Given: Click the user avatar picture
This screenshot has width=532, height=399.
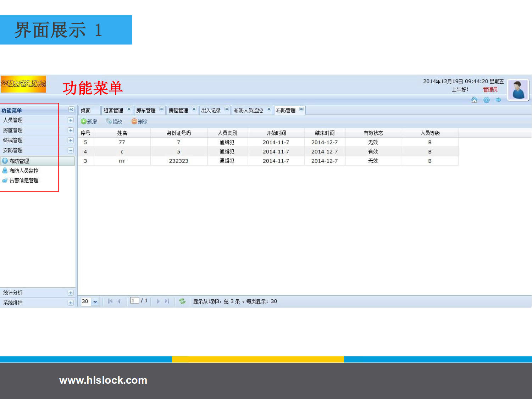Looking at the screenshot, I should pos(518,90).
